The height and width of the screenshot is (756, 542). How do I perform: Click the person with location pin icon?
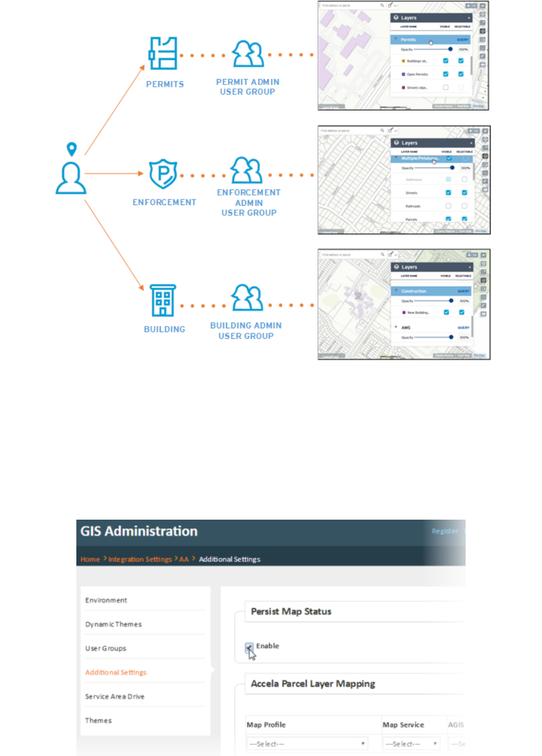coord(70,169)
